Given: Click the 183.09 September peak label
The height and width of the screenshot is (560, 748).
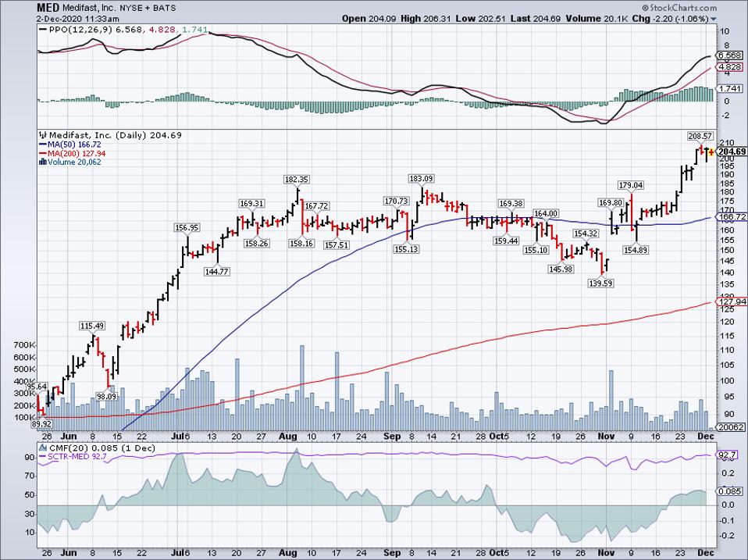Looking at the screenshot, I should coord(421,178).
